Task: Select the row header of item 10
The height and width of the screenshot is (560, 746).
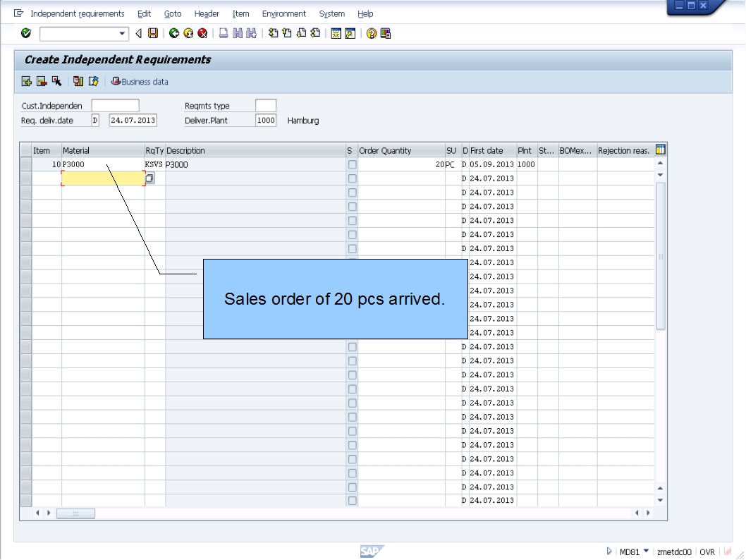Action: coord(26,164)
